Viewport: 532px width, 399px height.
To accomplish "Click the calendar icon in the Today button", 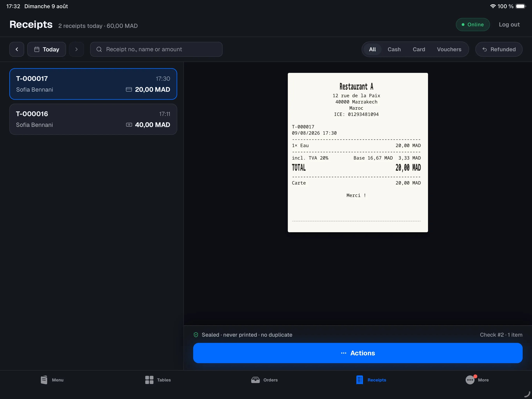I will tap(37, 49).
